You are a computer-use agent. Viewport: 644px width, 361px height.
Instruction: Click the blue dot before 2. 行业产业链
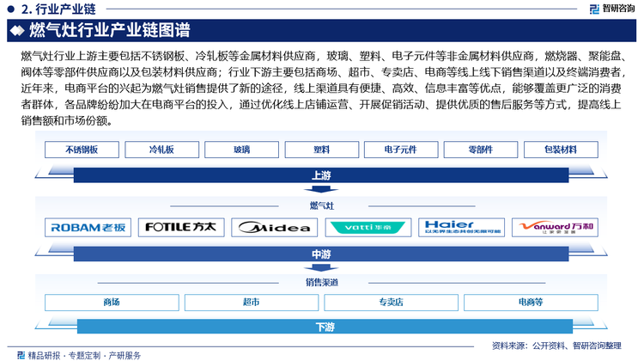11,9
